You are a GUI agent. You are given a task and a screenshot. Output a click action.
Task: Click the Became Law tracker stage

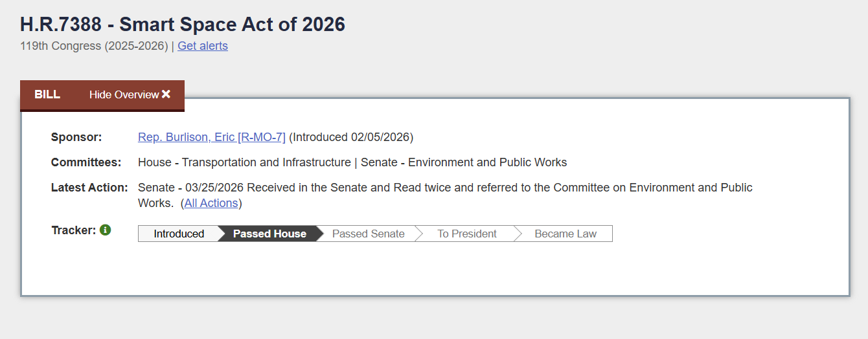coord(565,234)
